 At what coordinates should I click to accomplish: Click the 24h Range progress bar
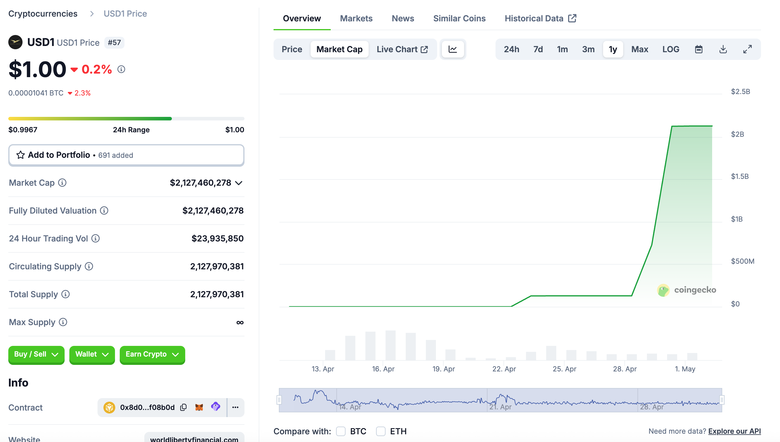tap(126, 118)
